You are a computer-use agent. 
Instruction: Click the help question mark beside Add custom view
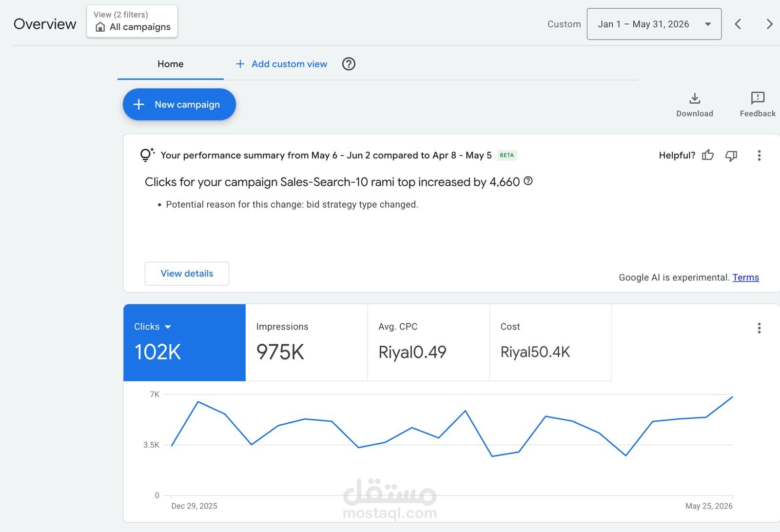point(349,64)
